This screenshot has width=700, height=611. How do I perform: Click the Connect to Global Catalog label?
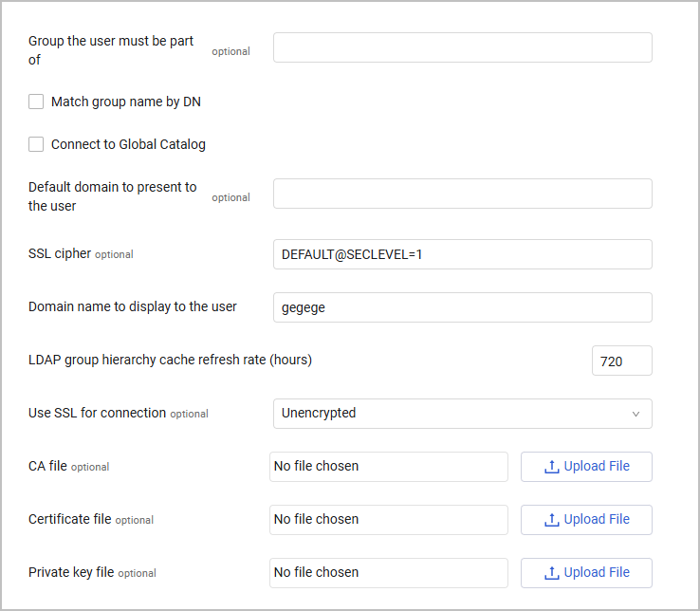[x=128, y=144]
